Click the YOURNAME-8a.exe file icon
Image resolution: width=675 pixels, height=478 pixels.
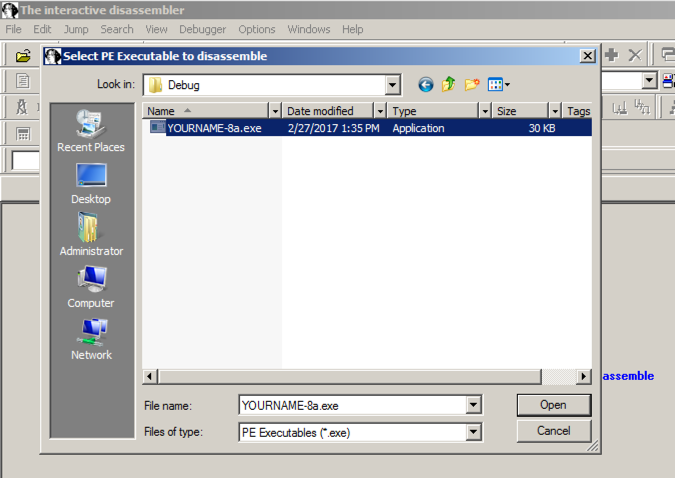click(x=157, y=127)
